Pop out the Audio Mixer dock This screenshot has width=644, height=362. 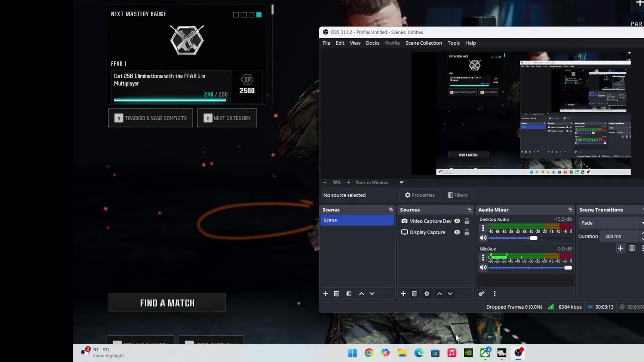(x=570, y=210)
